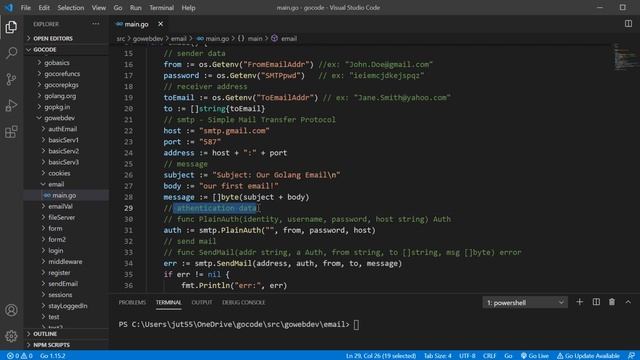Expand the gobasics folder
Image resolution: width=640 pixels, height=360 pixels.
66,62
